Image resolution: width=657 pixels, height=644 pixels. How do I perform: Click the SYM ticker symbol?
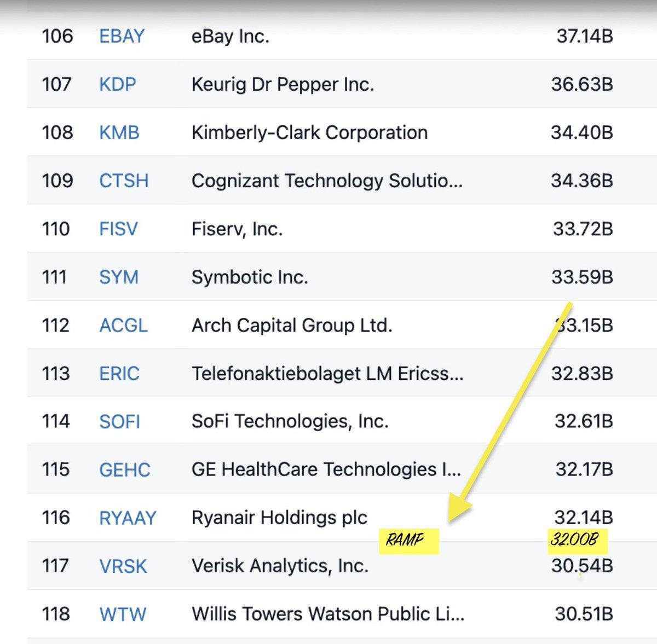118,277
